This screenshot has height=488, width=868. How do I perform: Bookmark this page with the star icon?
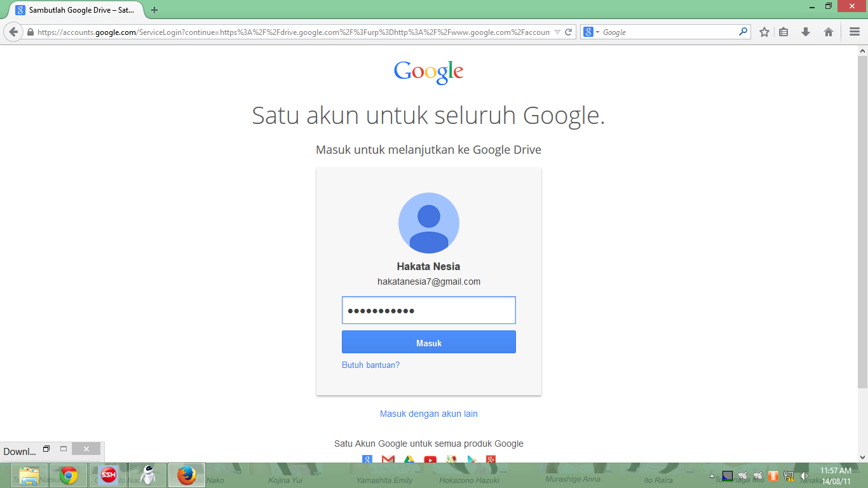tap(764, 32)
